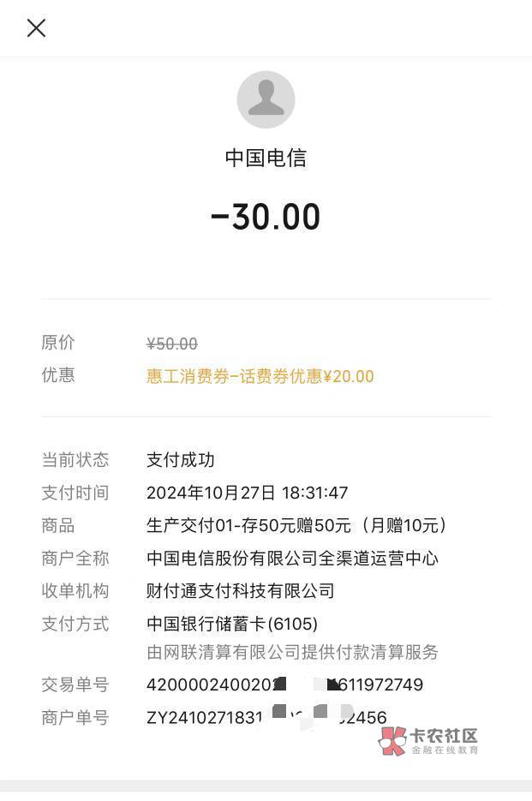Tap the 交易单号 label
The width and height of the screenshot is (532, 801).
tap(75, 684)
